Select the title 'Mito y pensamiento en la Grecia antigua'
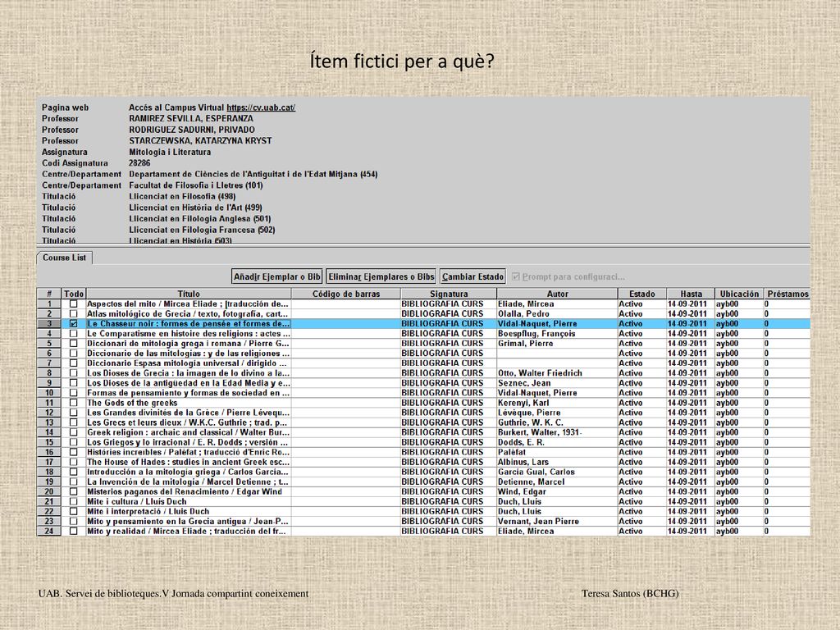 click(188, 521)
